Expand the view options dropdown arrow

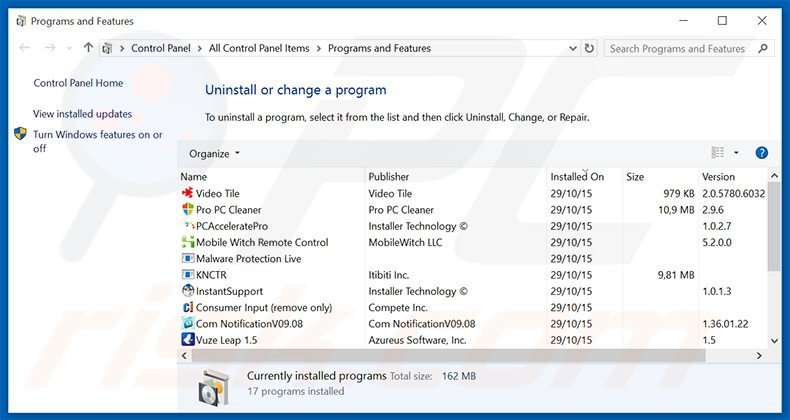[x=736, y=153]
